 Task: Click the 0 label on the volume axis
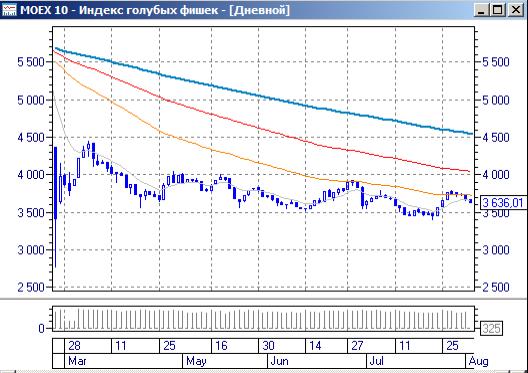[x=41, y=328]
